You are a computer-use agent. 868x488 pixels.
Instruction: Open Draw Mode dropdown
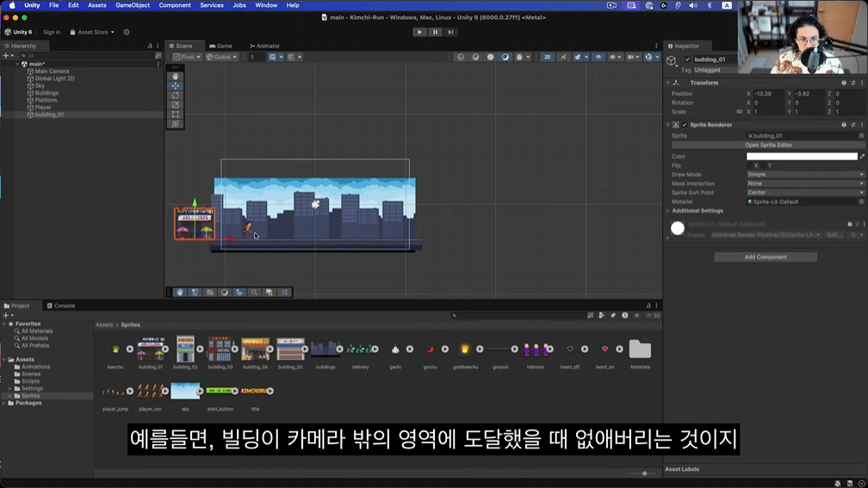click(805, 174)
